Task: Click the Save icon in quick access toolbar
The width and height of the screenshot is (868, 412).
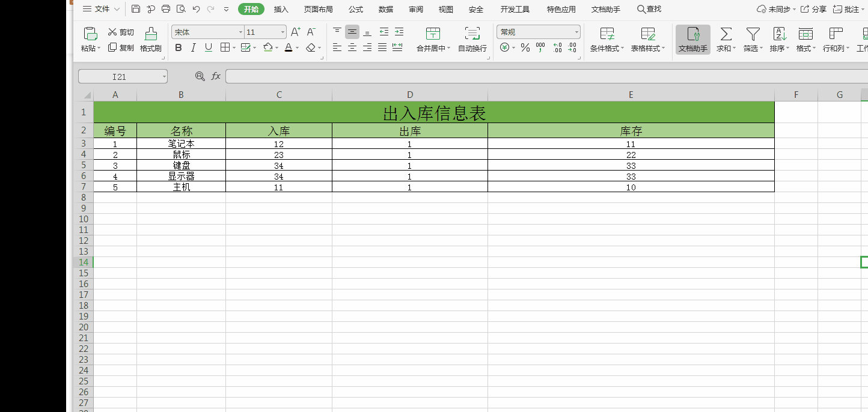Action: [136, 9]
